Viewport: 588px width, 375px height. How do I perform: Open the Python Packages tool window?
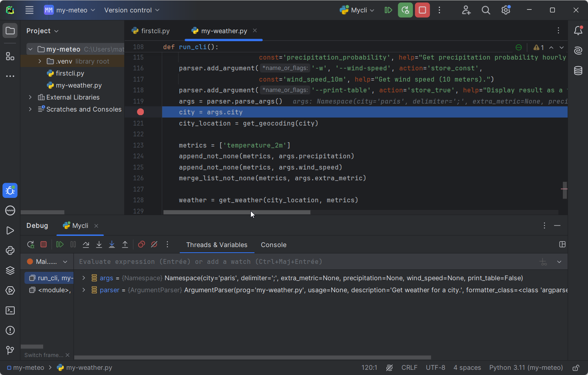click(x=10, y=271)
